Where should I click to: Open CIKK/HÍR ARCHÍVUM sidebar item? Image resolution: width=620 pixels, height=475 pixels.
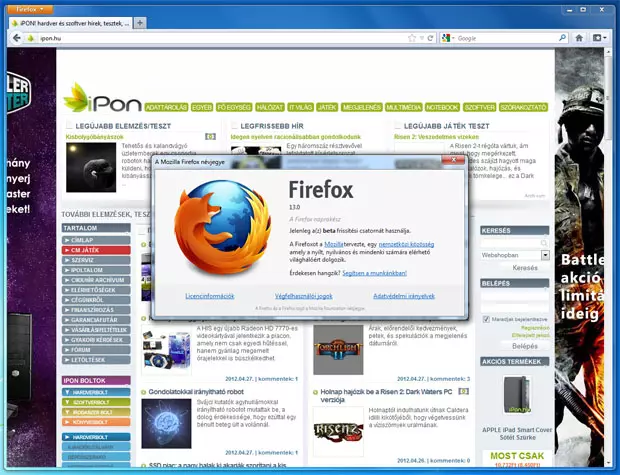[96, 280]
